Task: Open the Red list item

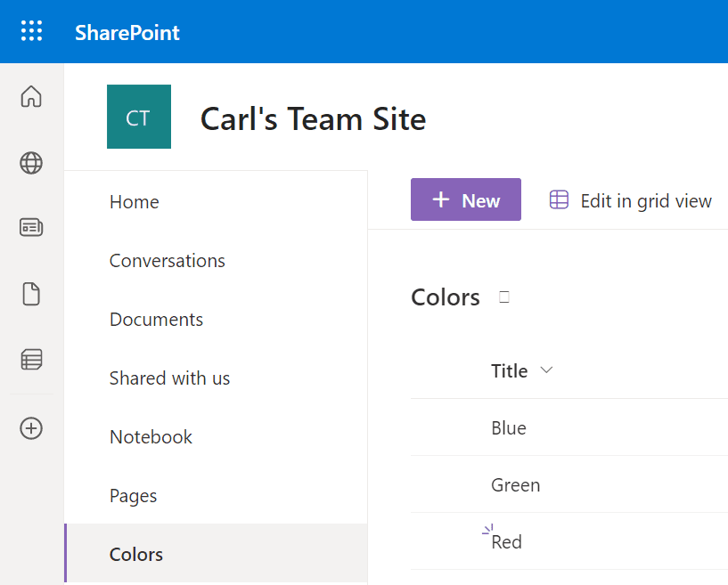Action: tap(506, 542)
